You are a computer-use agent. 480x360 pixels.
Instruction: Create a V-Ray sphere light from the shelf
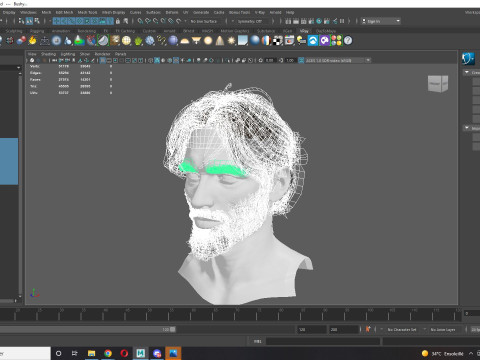[208, 41]
